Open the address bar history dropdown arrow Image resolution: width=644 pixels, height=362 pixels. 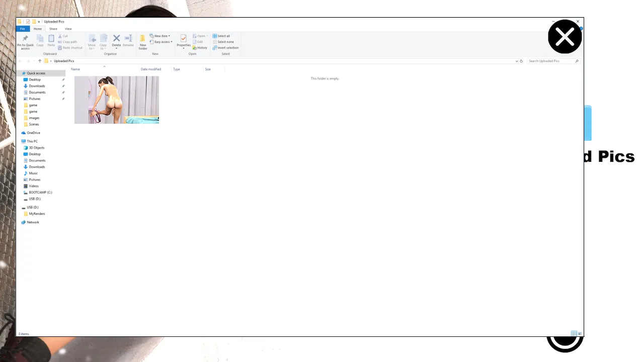(517, 61)
